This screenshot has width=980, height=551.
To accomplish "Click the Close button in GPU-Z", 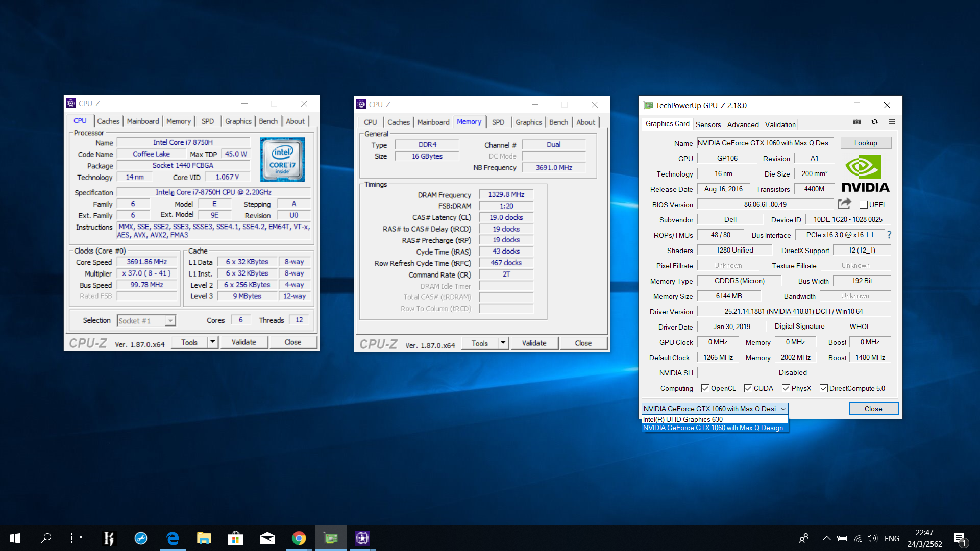I will pyautogui.click(x=873, y=409).
